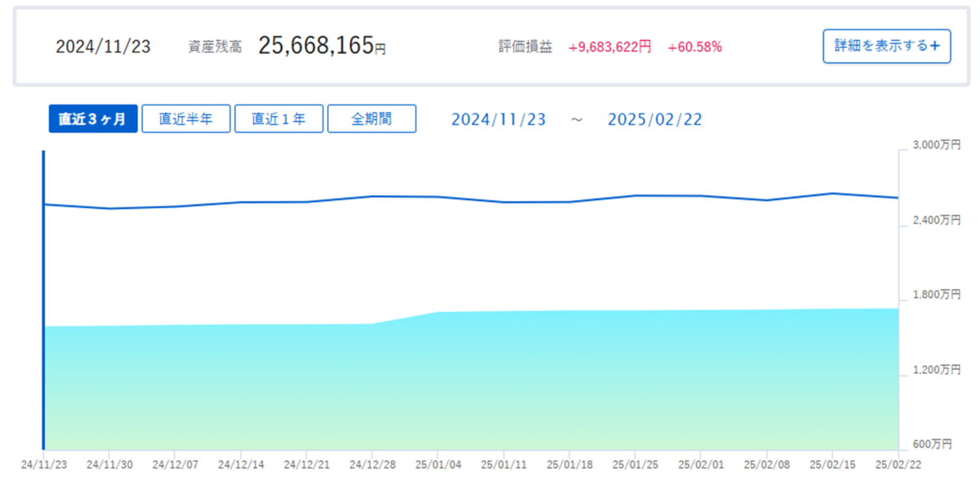The height and width of the screenshot is (490, 980).
Task: Click the asset balance line above 25/01/04
Action: [x=438, y=197]
